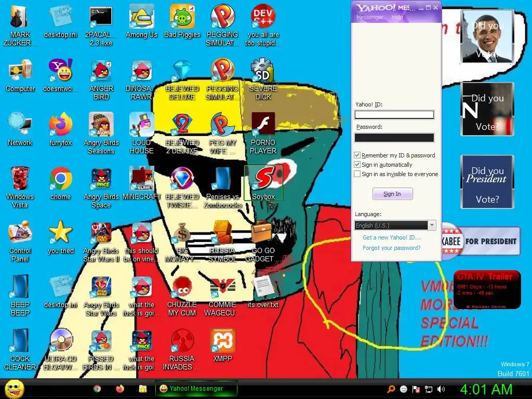
Task: Open the 4:01 AM taskbar clock
Action: (x=486, y=389)
